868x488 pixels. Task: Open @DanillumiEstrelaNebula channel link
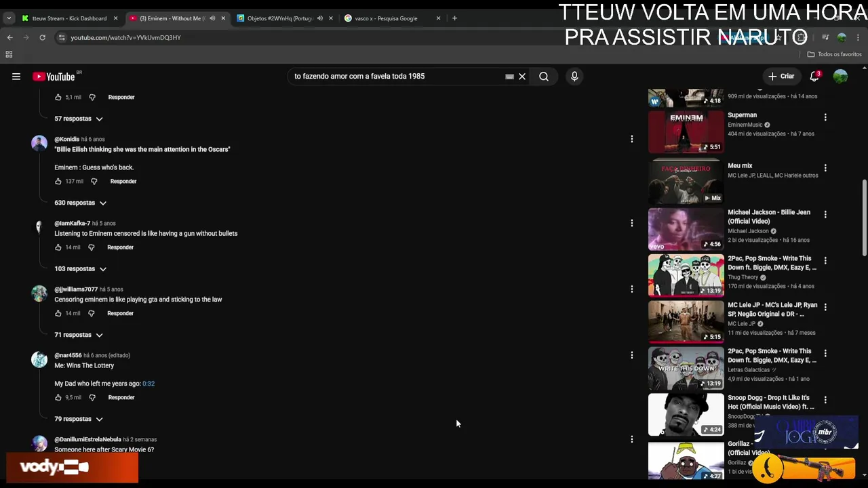tap(87, 440)
